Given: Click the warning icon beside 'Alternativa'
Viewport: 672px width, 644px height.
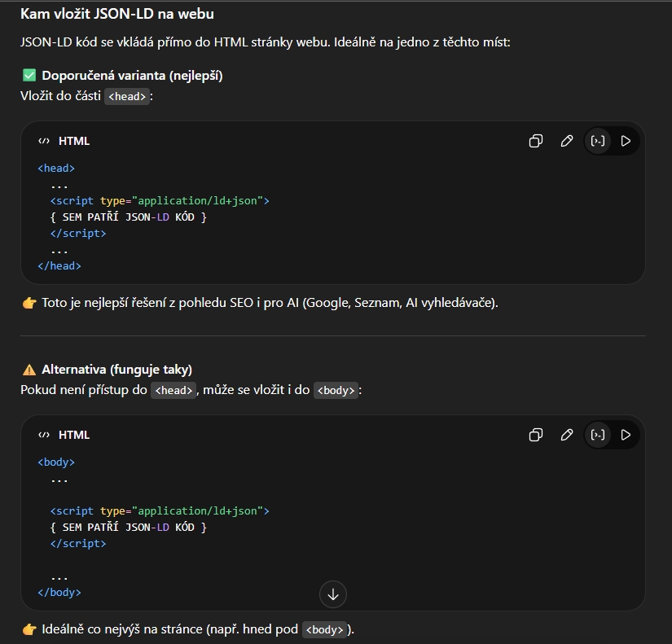Looking at the screenshot, I should [29, 370].
